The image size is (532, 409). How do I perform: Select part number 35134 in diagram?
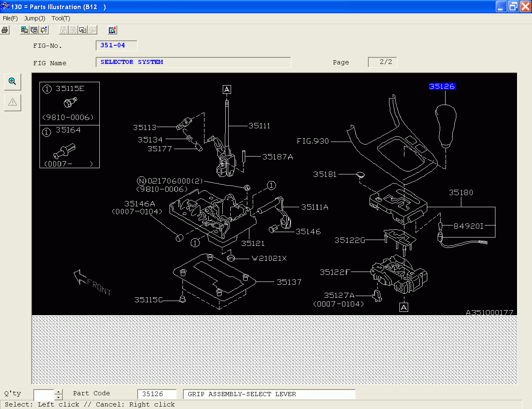[x=150, y=140]
